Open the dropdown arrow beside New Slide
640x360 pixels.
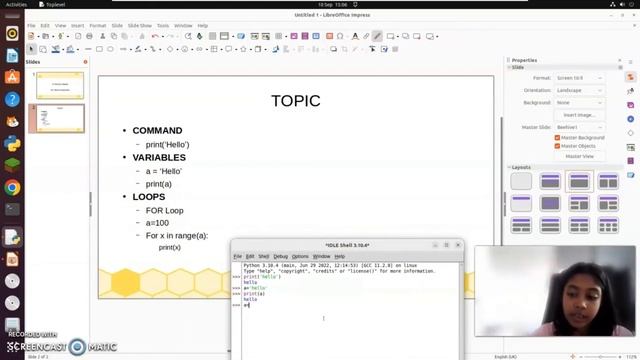(x=398, y=37)
